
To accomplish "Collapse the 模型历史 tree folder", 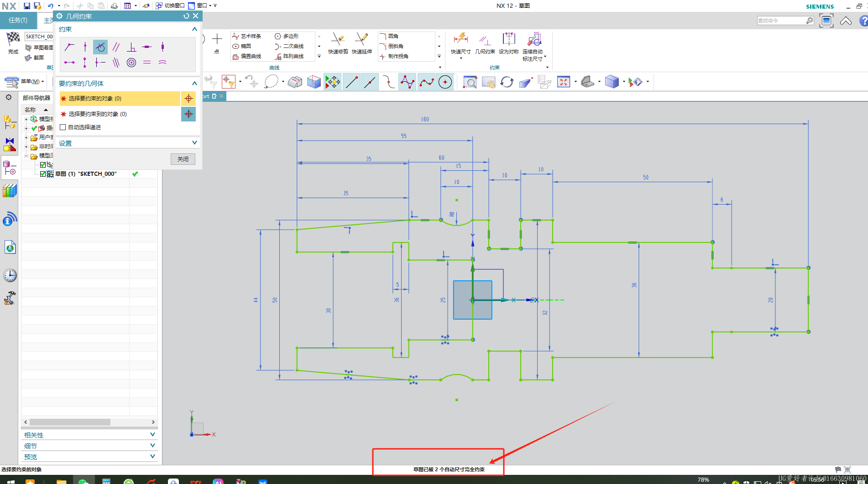I will (x=26, y=156).
